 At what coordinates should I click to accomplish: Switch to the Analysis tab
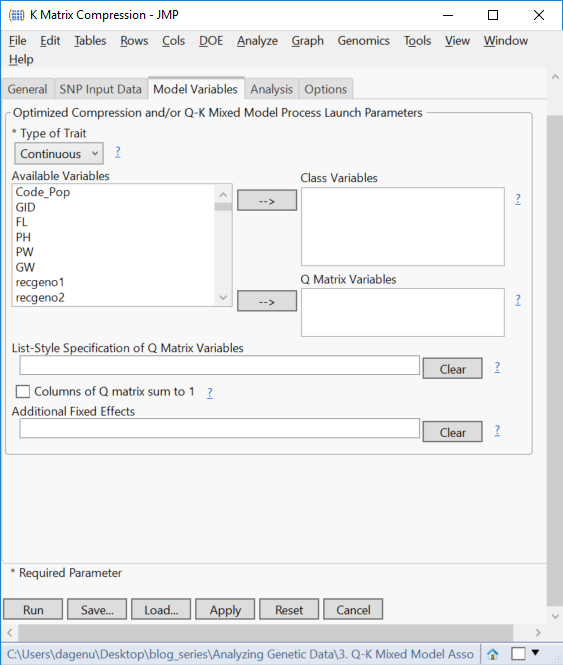[x=272, y=89]
